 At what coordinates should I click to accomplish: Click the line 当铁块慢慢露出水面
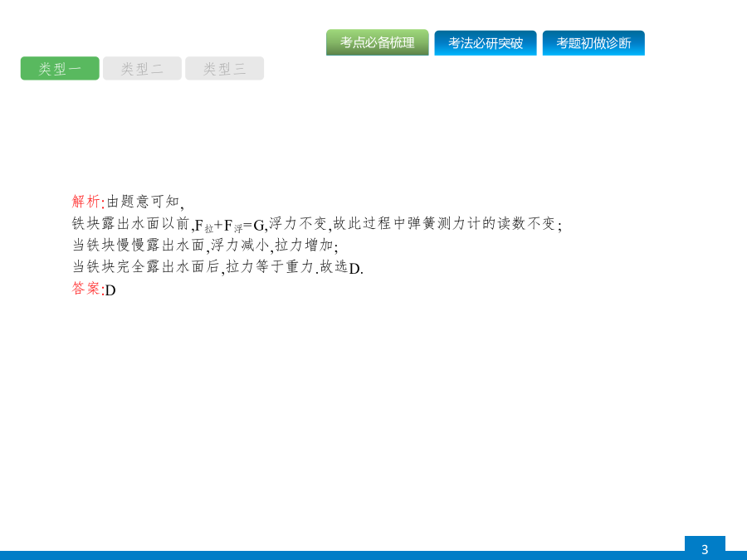click(x=205, y=246)
